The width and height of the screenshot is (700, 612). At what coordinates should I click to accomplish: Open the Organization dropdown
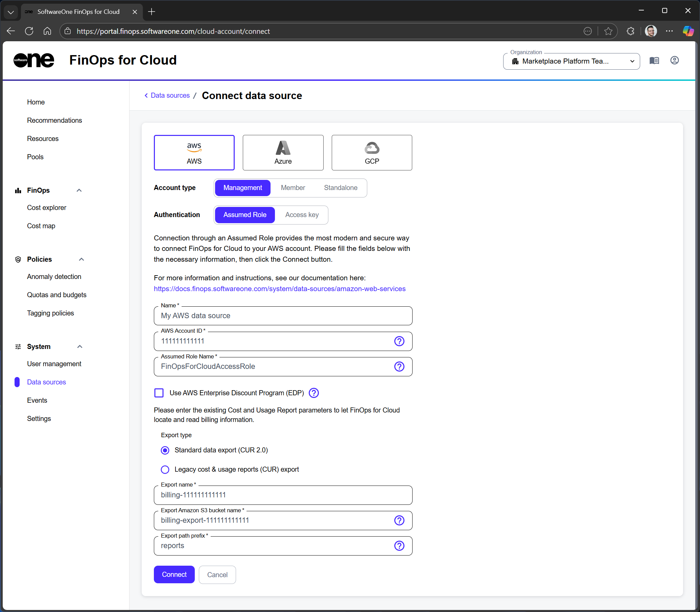(571, 61)
